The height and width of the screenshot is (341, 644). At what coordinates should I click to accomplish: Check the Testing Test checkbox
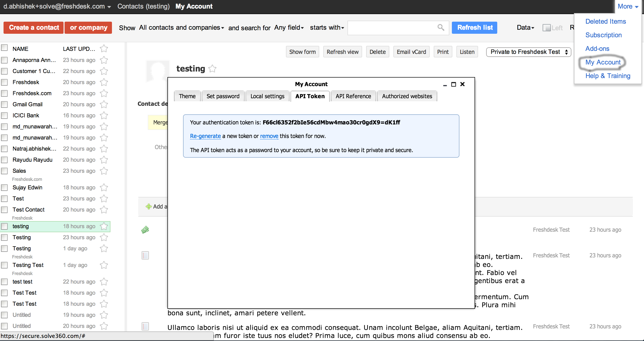[x=4, y=265]
